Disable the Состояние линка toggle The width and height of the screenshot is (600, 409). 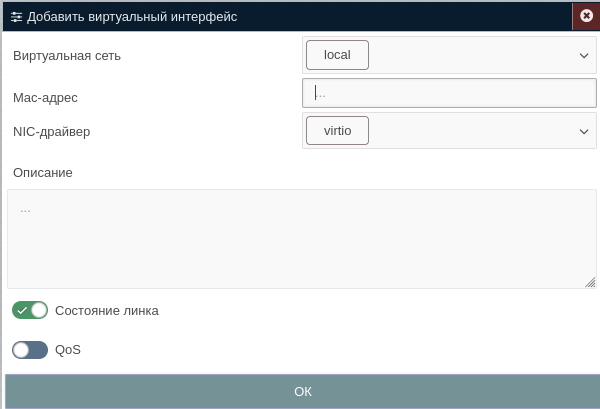point(30,310)
